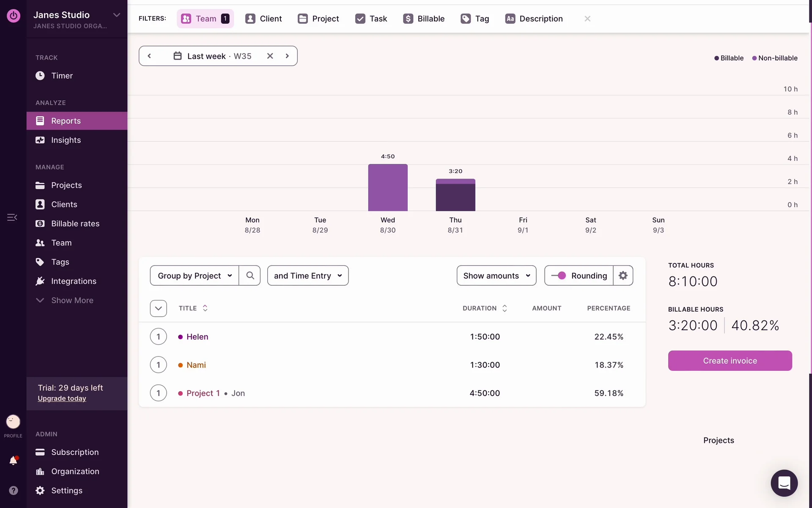Open the Show amounts dropdown
Image resolution: width=812 pixels, height=508 pixels.
[x=496, y=276]
